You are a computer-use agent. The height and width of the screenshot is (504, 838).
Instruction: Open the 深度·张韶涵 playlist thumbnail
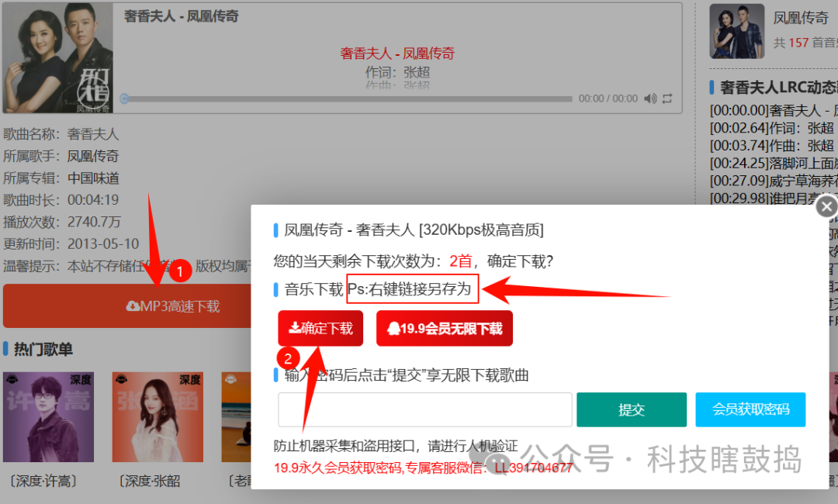click(158, 418)
